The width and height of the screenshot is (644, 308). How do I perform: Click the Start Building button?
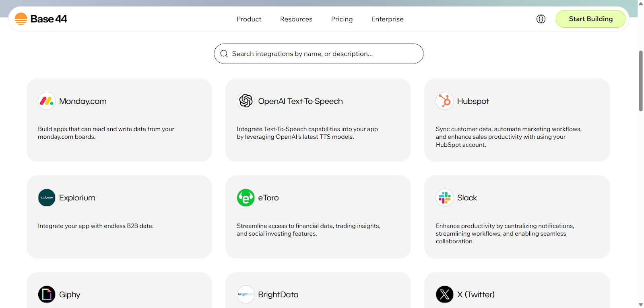[x=590, y=19]
